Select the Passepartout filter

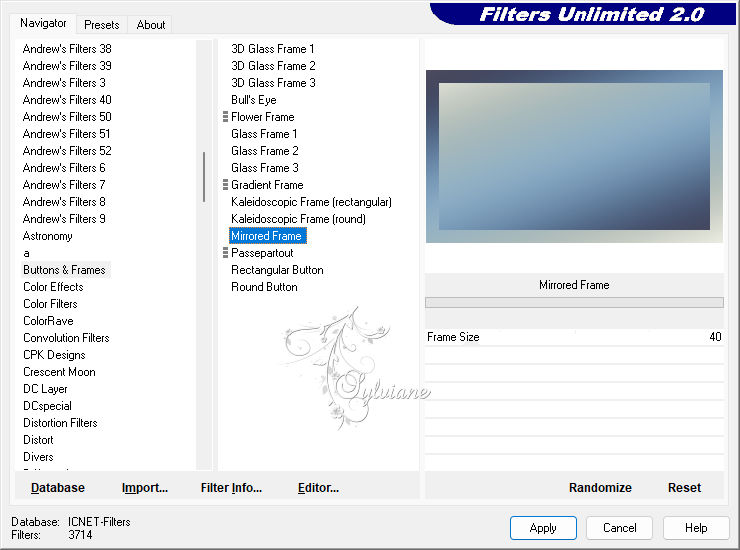[262, 253]
